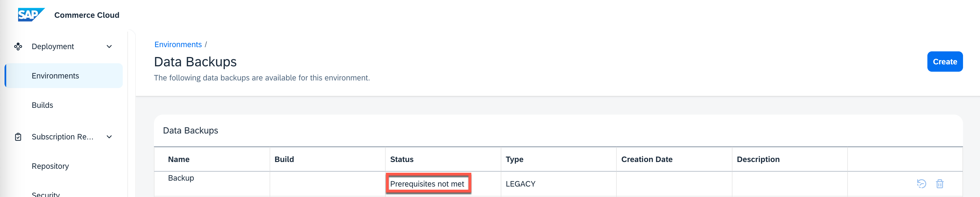Click the SAP logo

tap(31, 15)
